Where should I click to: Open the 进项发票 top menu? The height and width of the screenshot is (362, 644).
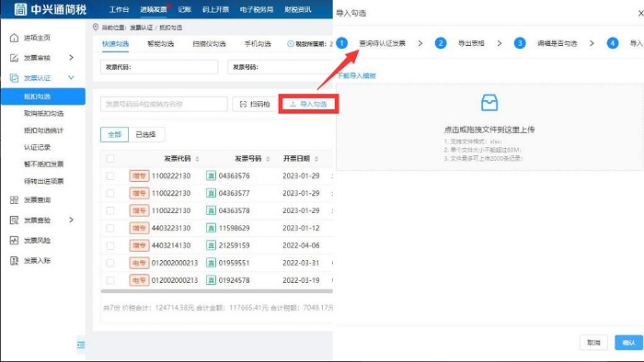pos(154,9)
